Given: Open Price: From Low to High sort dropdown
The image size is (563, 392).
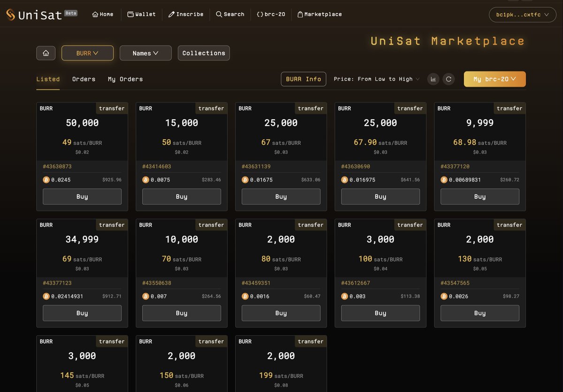Looking at the screenshot, I should 377,79.
